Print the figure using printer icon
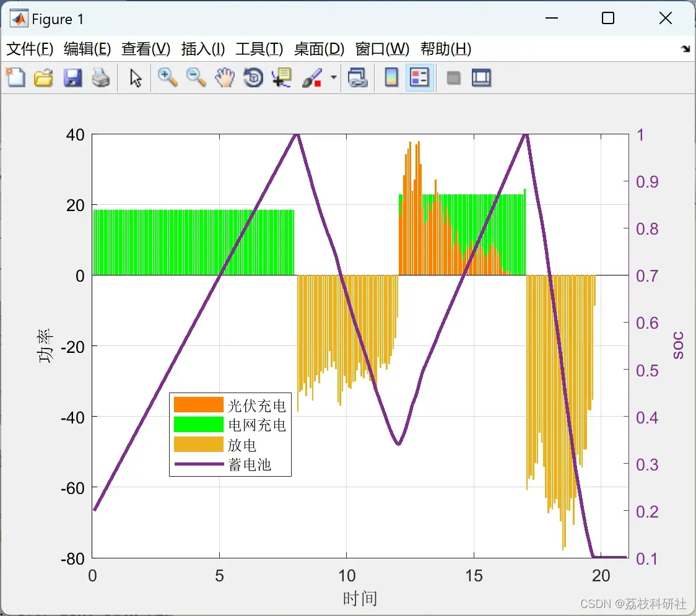 [x=101, y=77]
